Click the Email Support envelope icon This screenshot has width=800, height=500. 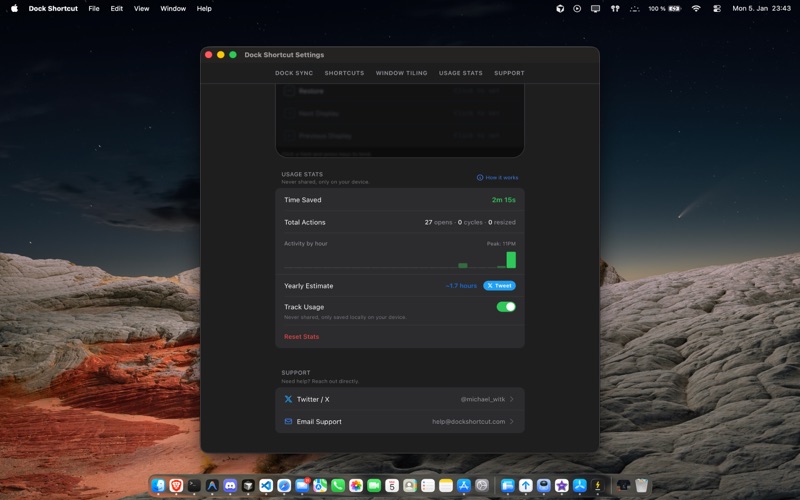[x=288, y=421]
